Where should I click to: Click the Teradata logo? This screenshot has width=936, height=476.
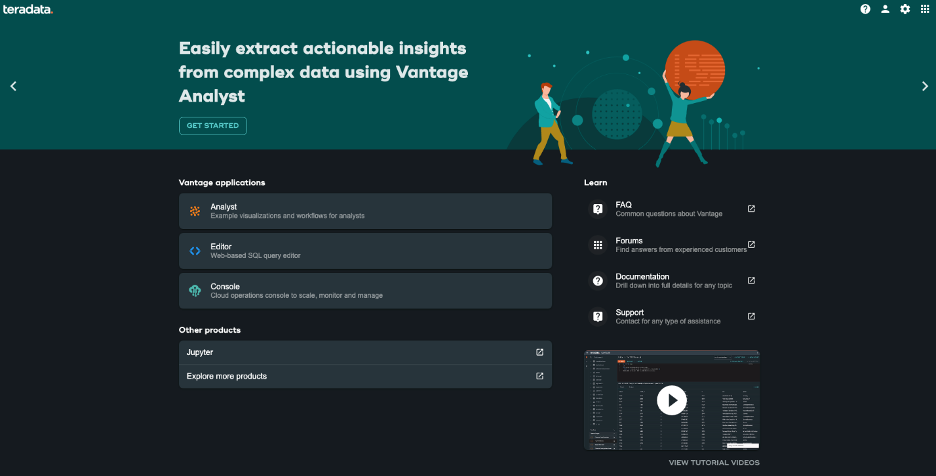point(27,9)
